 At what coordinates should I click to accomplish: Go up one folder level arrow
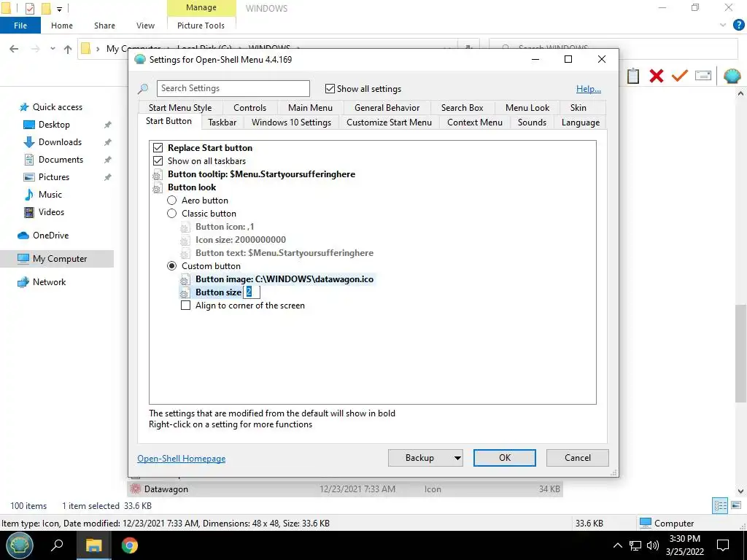[68, 49]
